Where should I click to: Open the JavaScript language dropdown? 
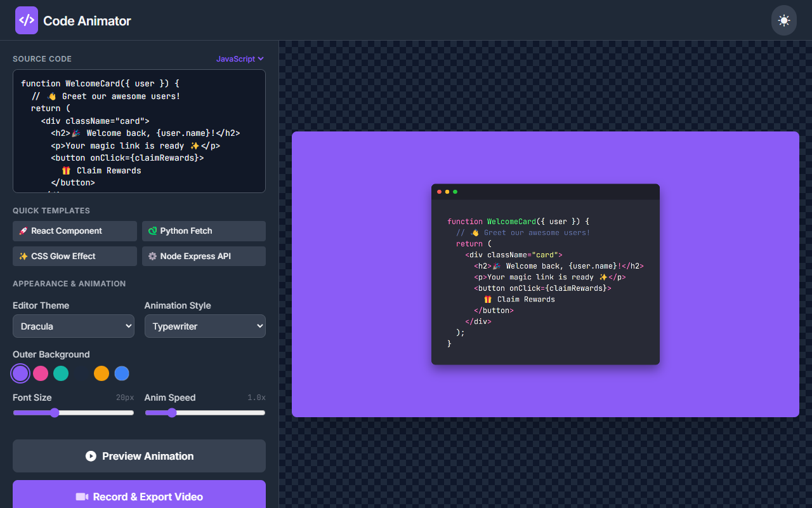pyautogui.click(x=240, y=58)
